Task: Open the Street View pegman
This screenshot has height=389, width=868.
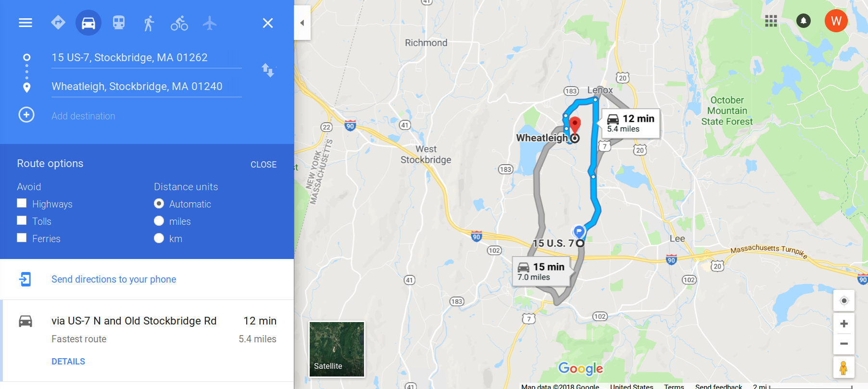Action: pos(843,368)
